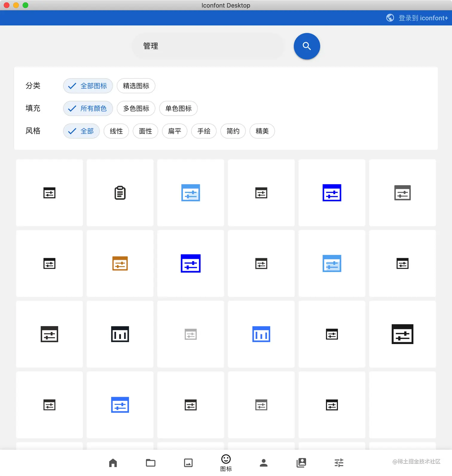Select the faded light-gray sliders icon
Screen dimensions: 452x476
pyautogui.click(x=191, y=334)
